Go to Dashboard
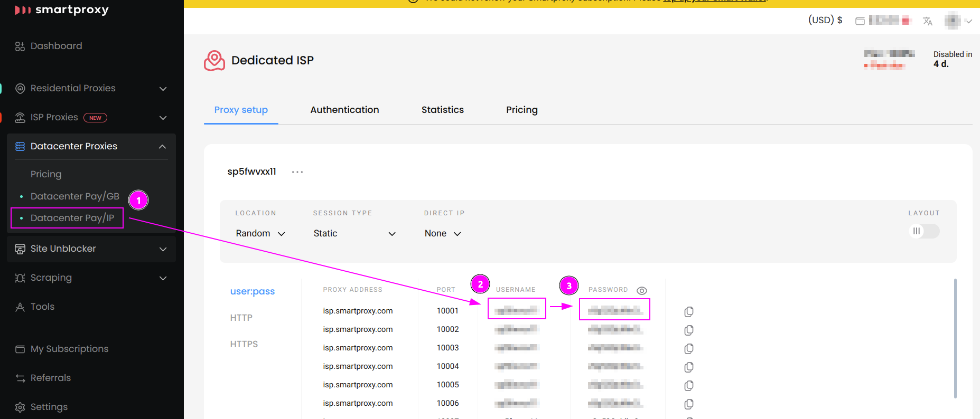The width and height of the screenshot is (980, 419). (x=57, y=46)
